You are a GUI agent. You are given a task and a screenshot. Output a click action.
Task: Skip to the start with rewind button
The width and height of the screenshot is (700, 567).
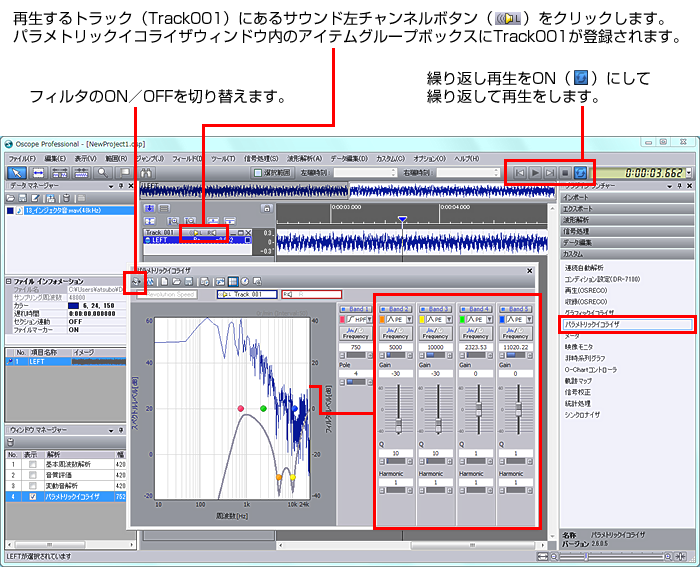click(x=519, y=173)
